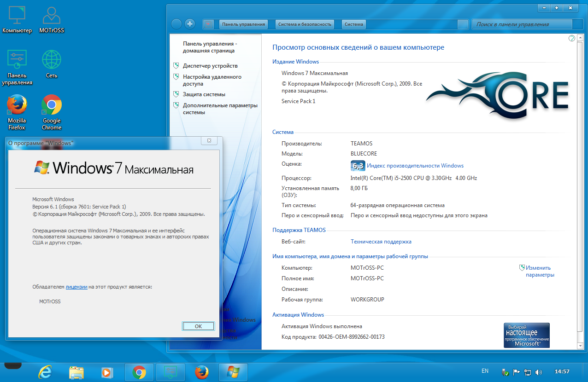
Task: Click the safely remove hardware tray icon
Action: click(x=505, y=371)
